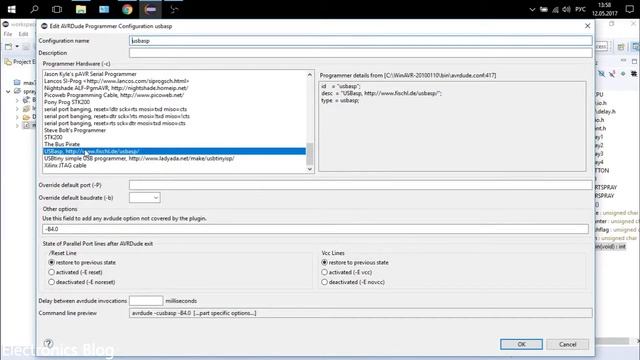Screen dimensions: 640x360
Task: Click the delay milliseconds input field
Action: pos(146,301)
